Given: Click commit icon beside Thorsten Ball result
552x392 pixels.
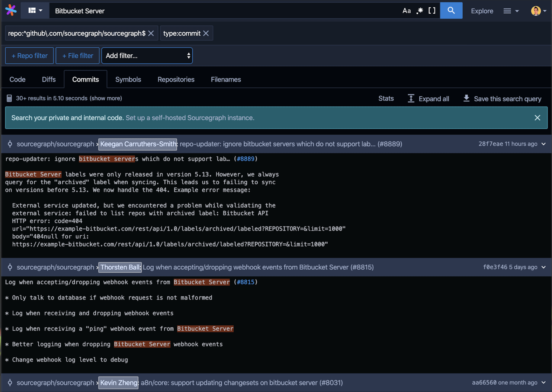Looking at the screenshot, I should [10, 267].
